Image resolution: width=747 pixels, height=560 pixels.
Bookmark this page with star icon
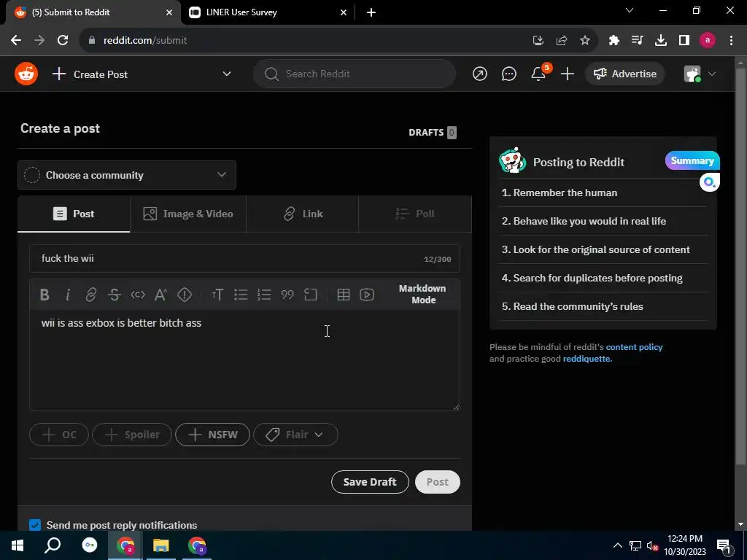pos(585,41)
